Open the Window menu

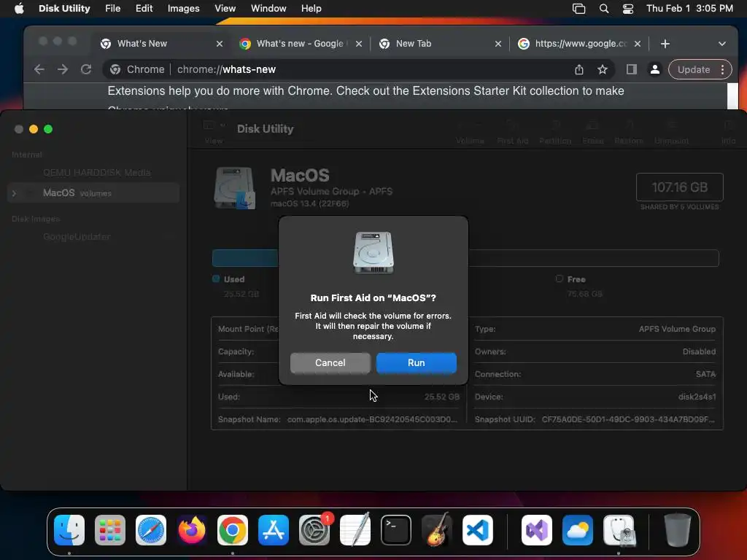tap(268, 9)
